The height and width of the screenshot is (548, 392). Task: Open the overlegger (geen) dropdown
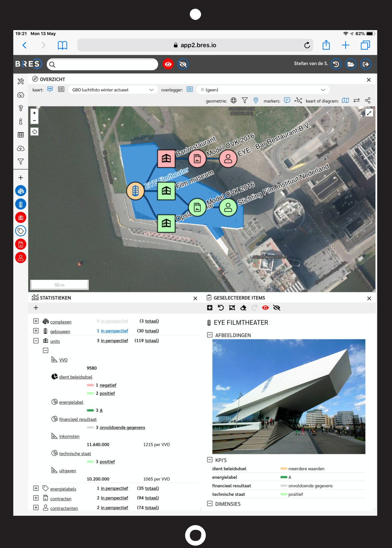pos(263,90)
